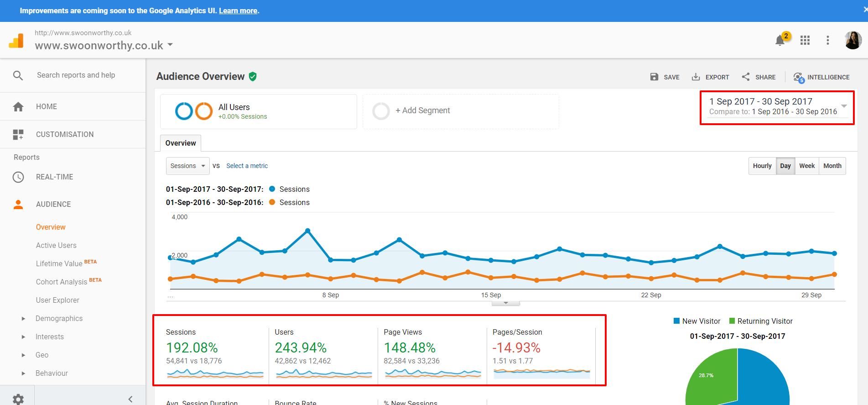Open the date range picker
This screenshot has height=405, width=868.
pos(777,106)
